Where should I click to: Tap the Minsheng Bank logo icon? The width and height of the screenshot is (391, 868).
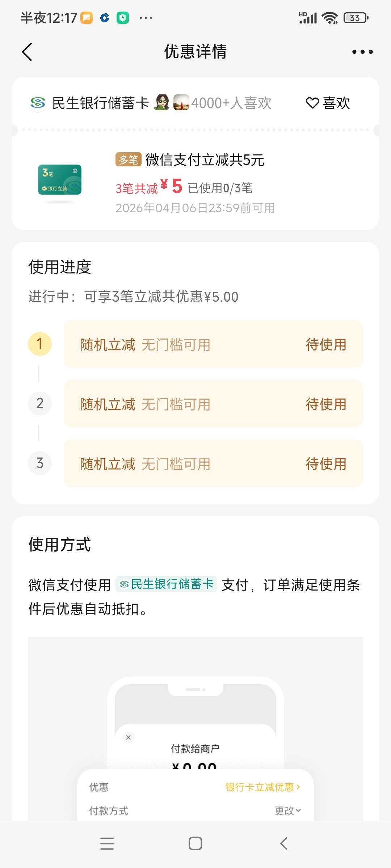coord(38,103)
